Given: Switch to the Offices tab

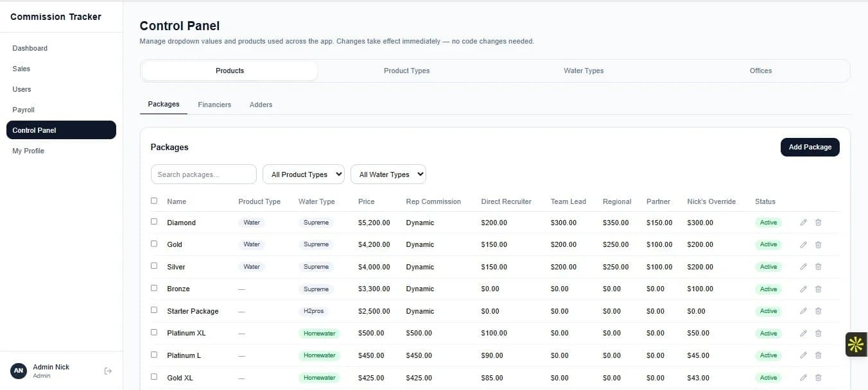Looking at the screenshot, I should pos(761,71).
